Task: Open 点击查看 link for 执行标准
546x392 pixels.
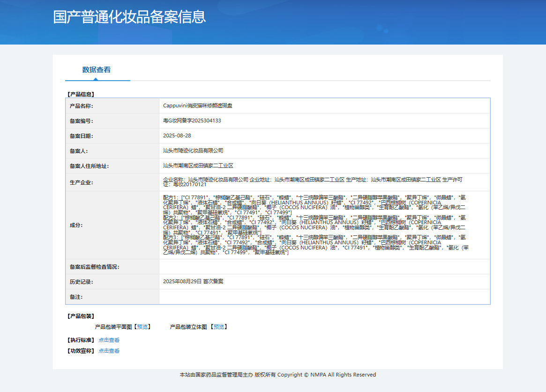Action: click(109, 340)
